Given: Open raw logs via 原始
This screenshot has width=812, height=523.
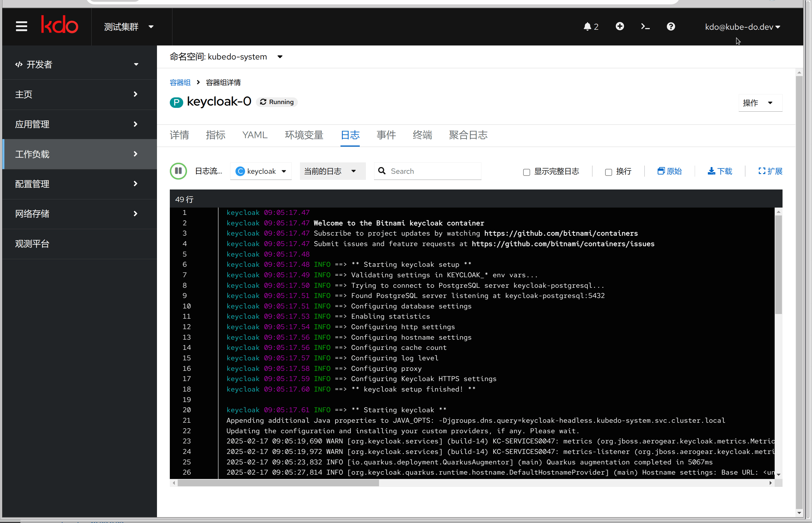Looking at the screenshot, I should tap(669, 171).
